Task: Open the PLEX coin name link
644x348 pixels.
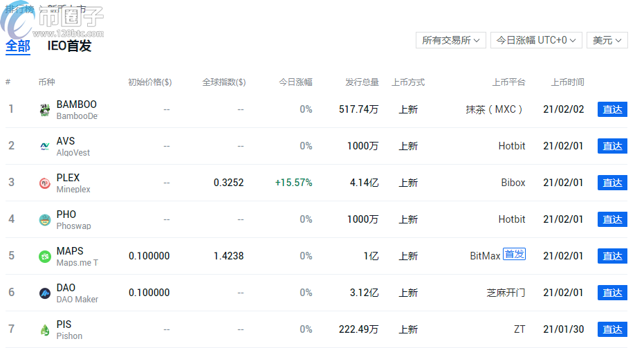Action: [68, 178]
